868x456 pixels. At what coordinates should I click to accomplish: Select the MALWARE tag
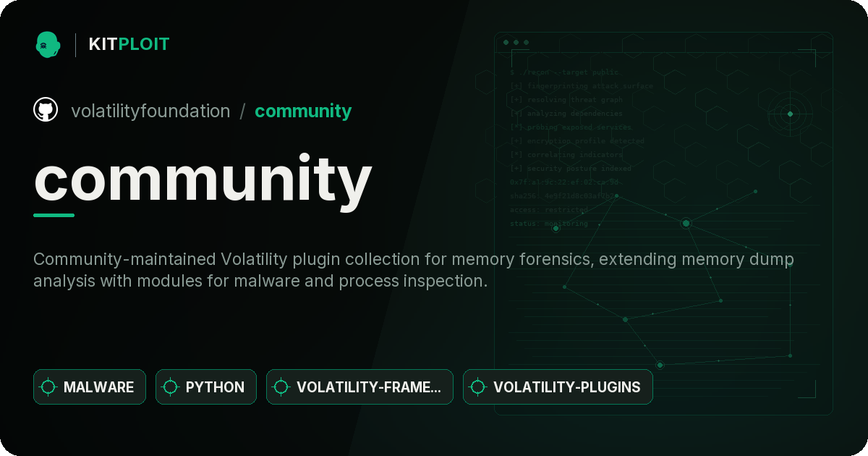[x=90, y=387]
